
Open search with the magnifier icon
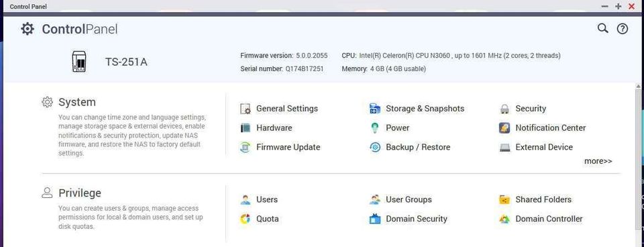pos(602,28)
